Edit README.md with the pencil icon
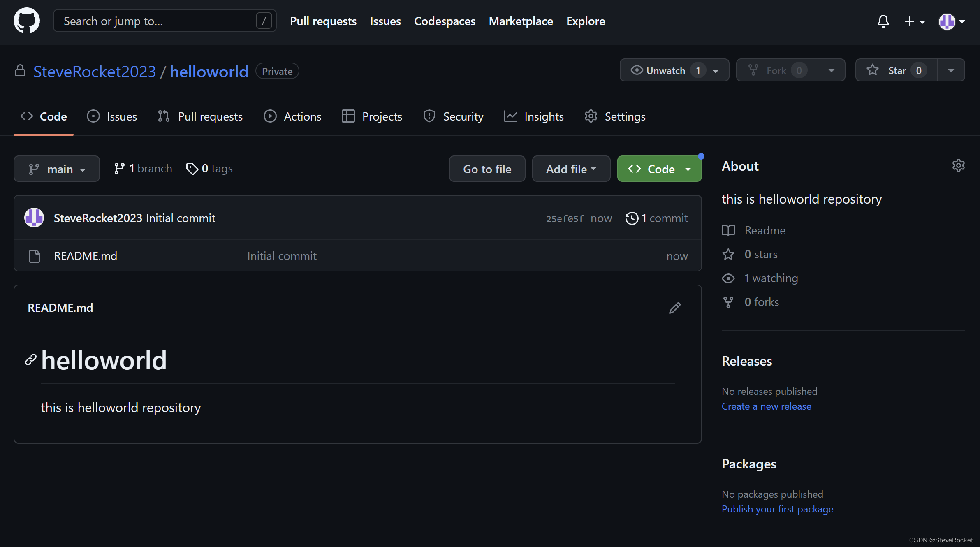 click(x=674, y=308)
